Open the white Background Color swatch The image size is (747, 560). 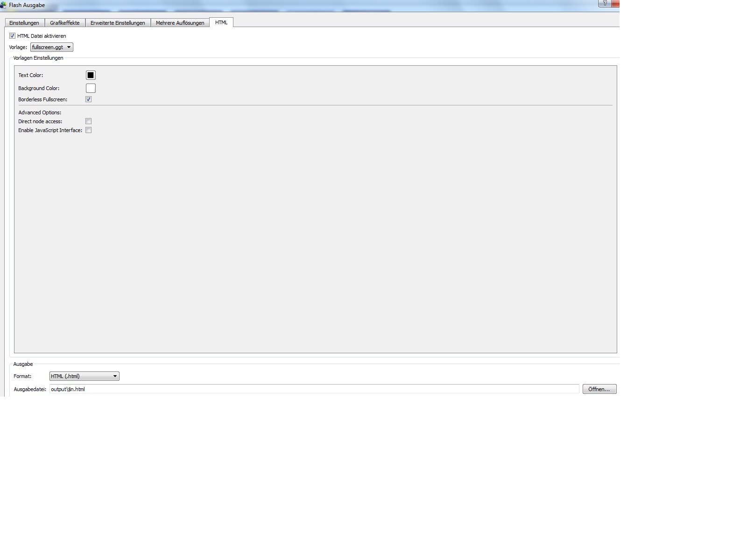91,88
